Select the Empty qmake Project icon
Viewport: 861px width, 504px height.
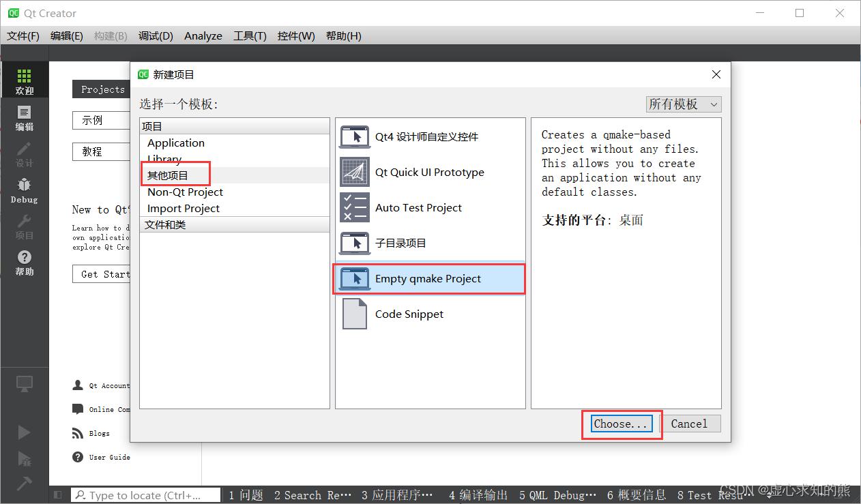pos(355,278)
